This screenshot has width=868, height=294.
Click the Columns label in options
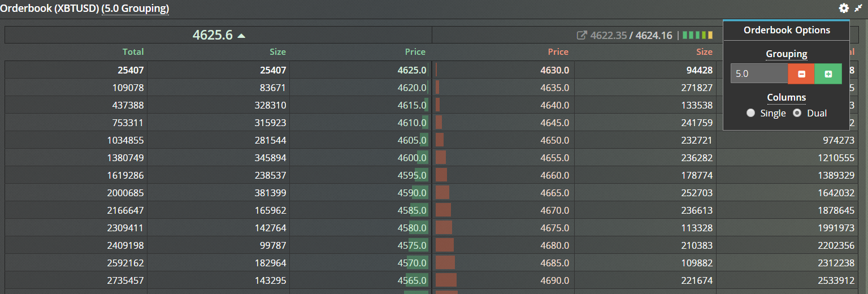[x=787, y=97]
